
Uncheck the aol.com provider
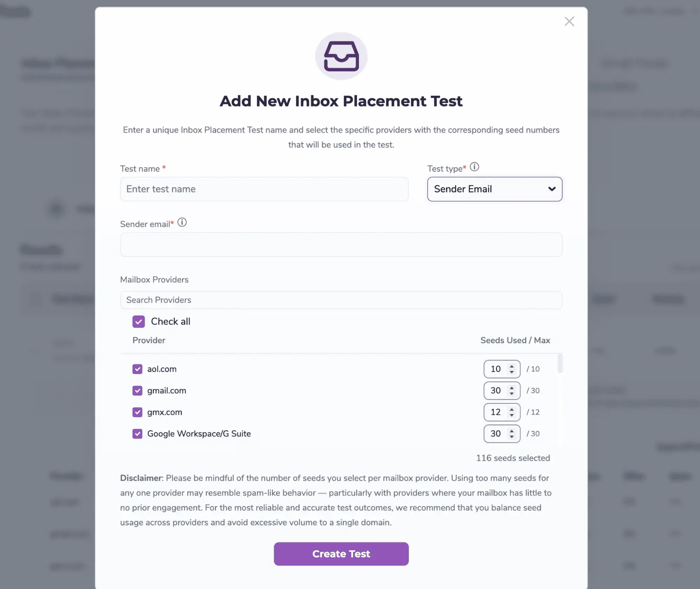click(x=137, y=369)
